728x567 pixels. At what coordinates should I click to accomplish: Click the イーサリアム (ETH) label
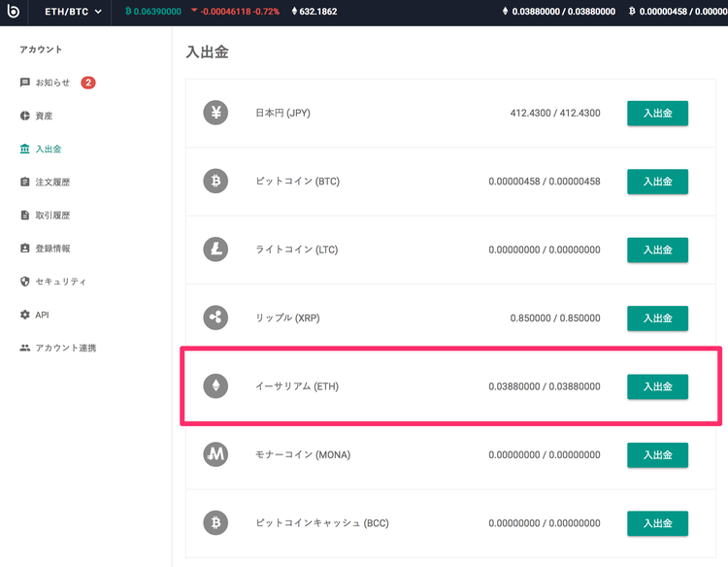(297, 385)
